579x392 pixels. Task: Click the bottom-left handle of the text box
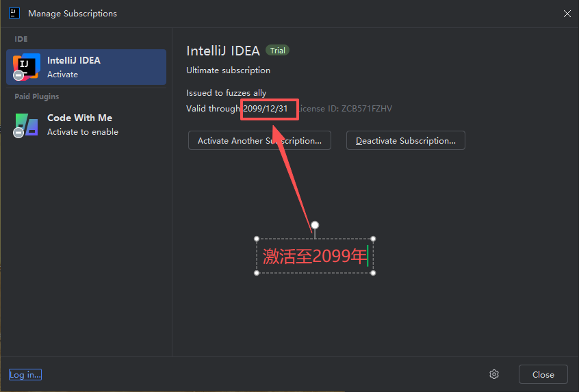coord(257,273)
